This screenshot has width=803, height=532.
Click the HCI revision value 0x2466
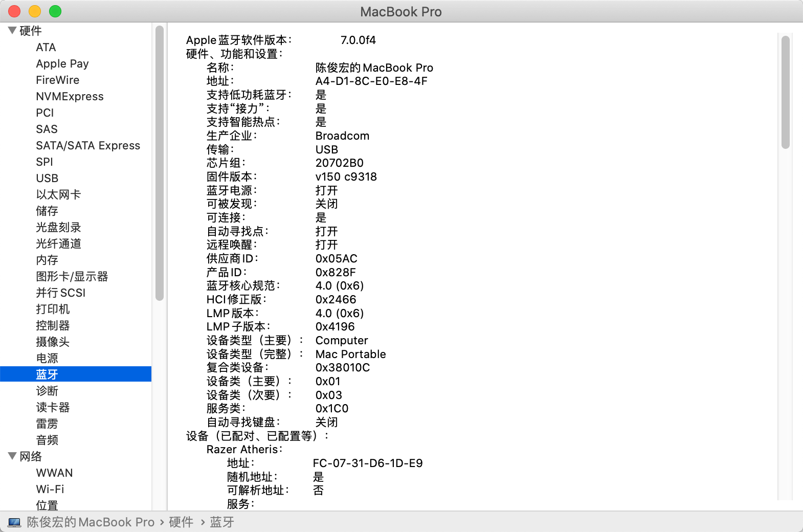click(x=336, y=300)
